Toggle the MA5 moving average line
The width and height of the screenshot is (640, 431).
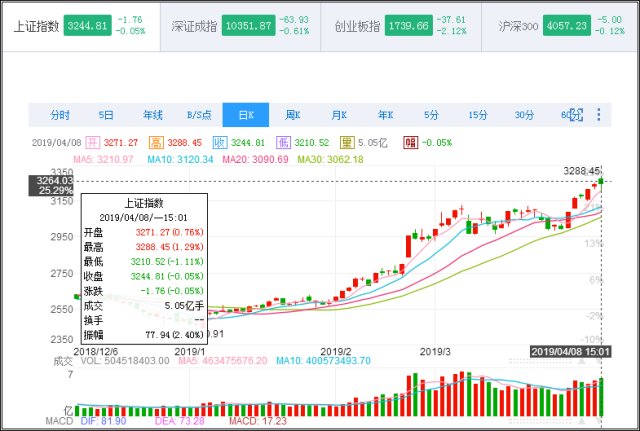(86, 159)
